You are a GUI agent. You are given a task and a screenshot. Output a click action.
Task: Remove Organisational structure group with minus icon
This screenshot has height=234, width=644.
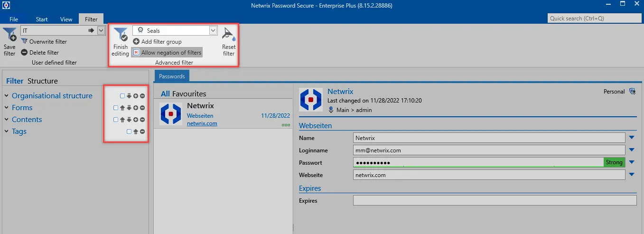(x=142, y=96)
